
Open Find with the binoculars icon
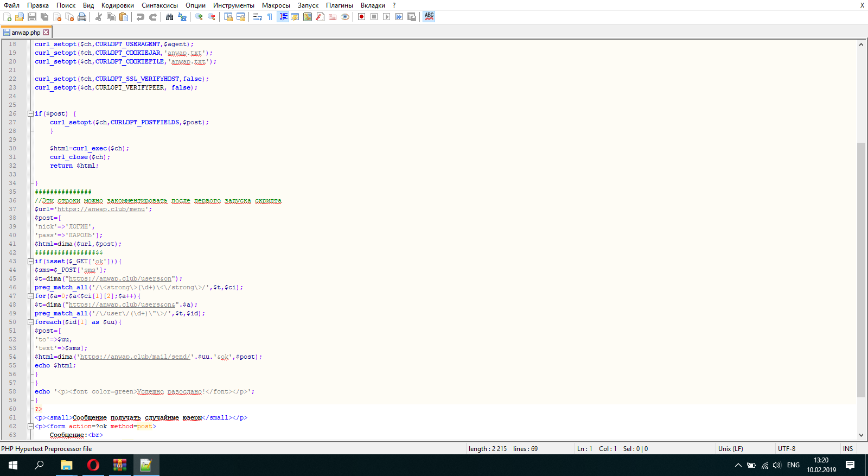point(169,17)
